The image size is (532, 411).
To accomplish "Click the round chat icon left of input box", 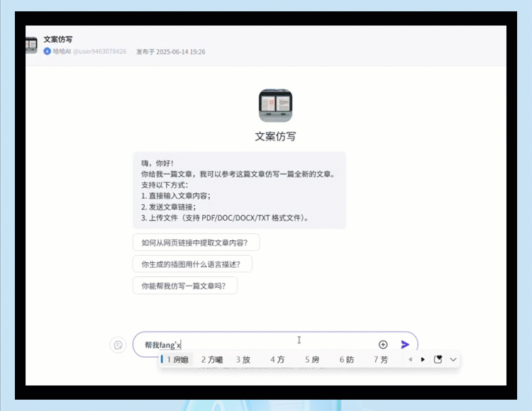I will coord(118,345).
